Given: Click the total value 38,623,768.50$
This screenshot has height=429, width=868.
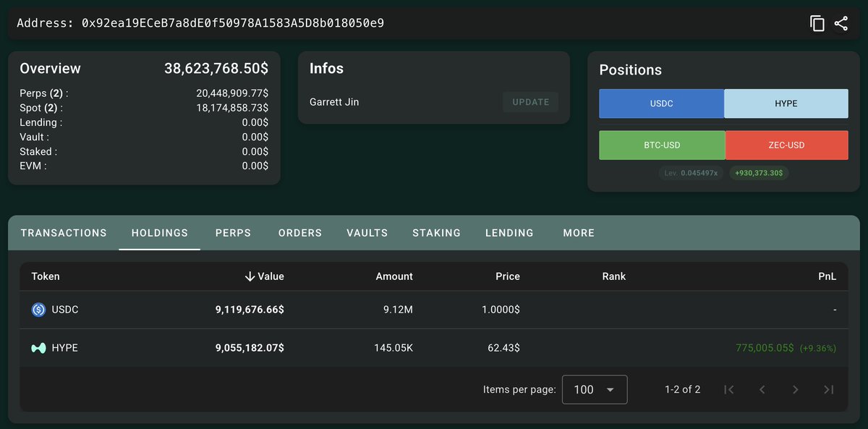Looking at the screenshot, I should pyautogui.click(x=216, y=69).
